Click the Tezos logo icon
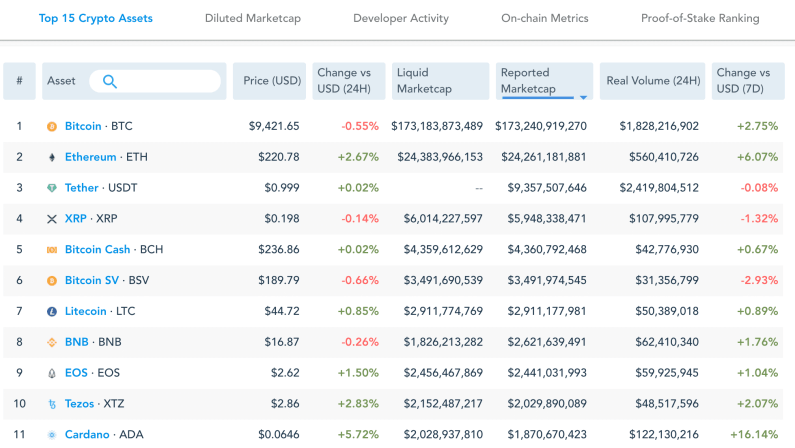The width and height of the screenshot is (795, 448). click(x=52, y=404)
